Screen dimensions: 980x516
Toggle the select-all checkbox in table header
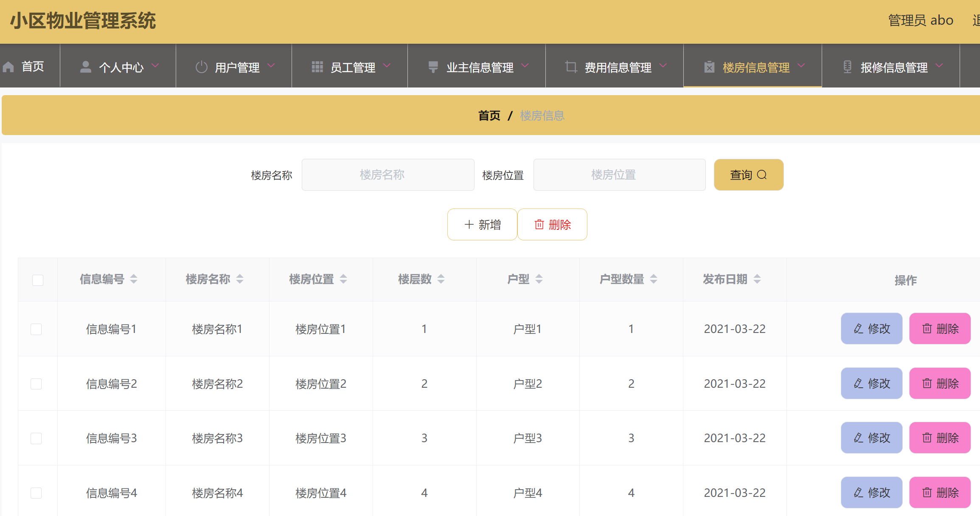[x=37, y=280]
